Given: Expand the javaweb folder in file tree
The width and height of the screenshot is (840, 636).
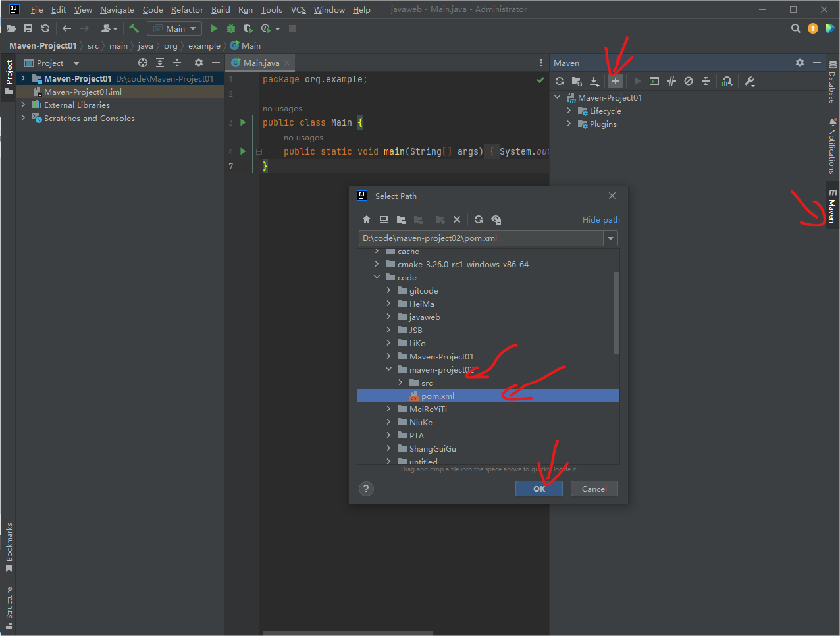Looking at the screenshot, I should tap(388, 317).
